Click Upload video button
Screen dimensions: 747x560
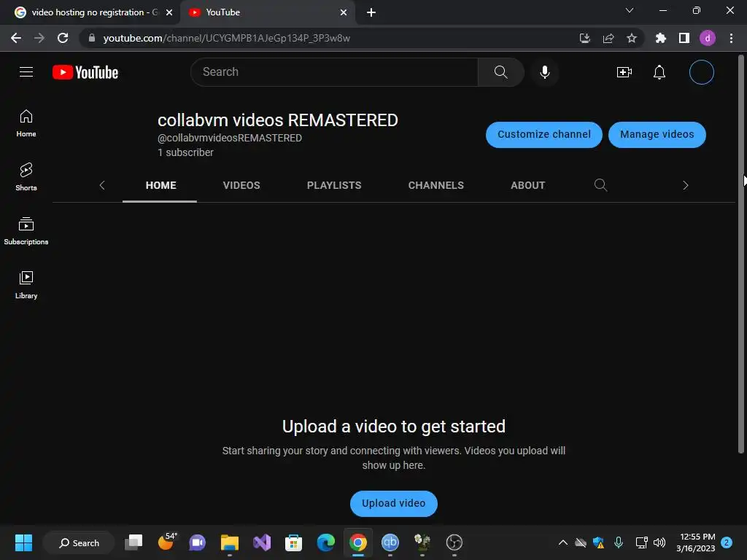393,503
